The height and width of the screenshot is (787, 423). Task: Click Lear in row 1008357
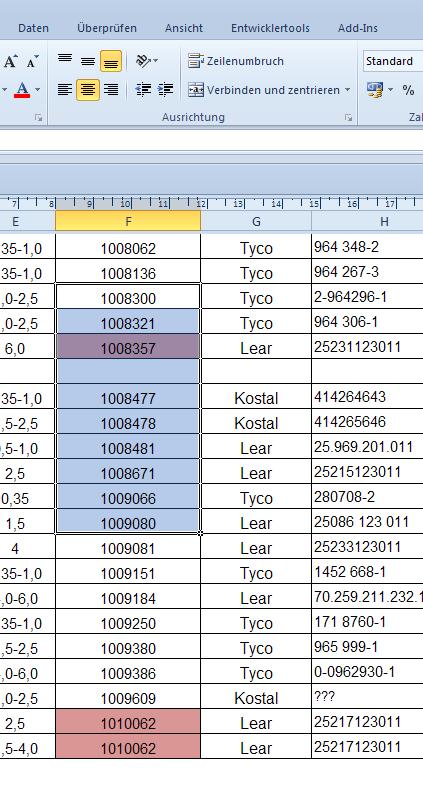pyautogui.click(x=256, y=348)
